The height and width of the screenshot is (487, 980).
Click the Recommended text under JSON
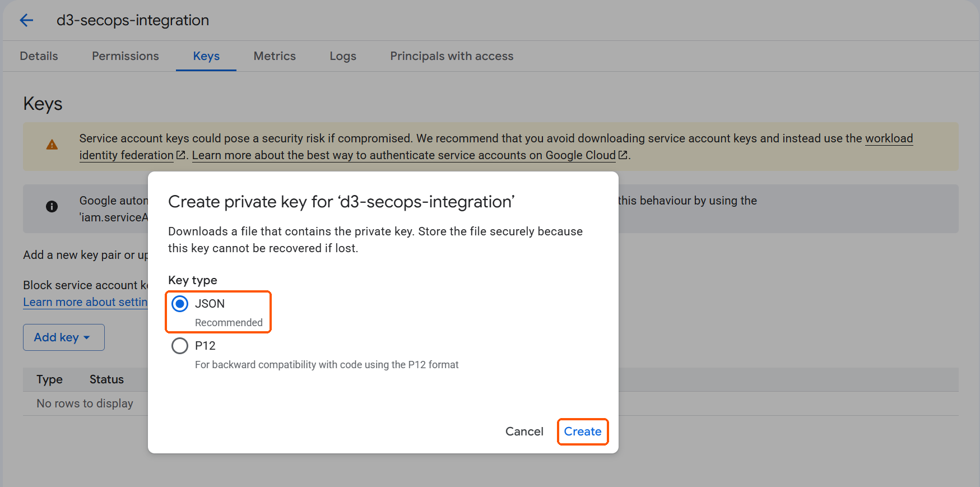[229, 323]
